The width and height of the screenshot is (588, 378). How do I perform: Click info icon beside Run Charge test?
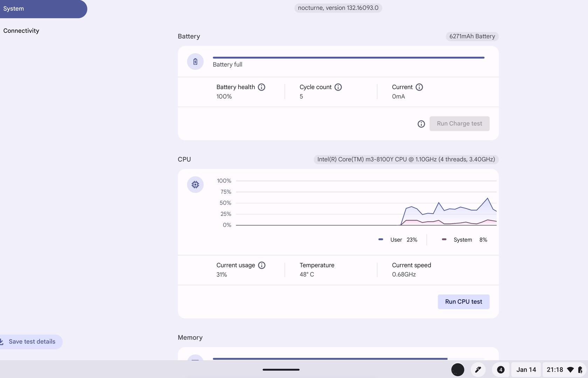pyautogui.click(x=421, y=124)
